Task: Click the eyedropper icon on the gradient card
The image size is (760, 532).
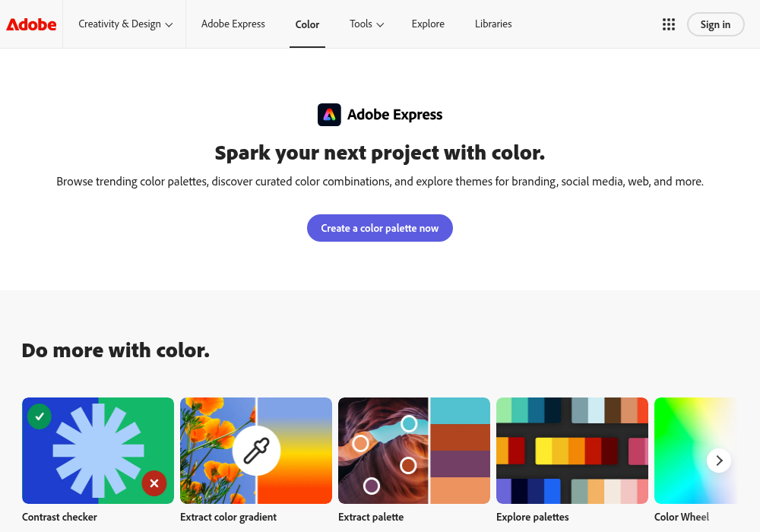Action: click(256, 451)
